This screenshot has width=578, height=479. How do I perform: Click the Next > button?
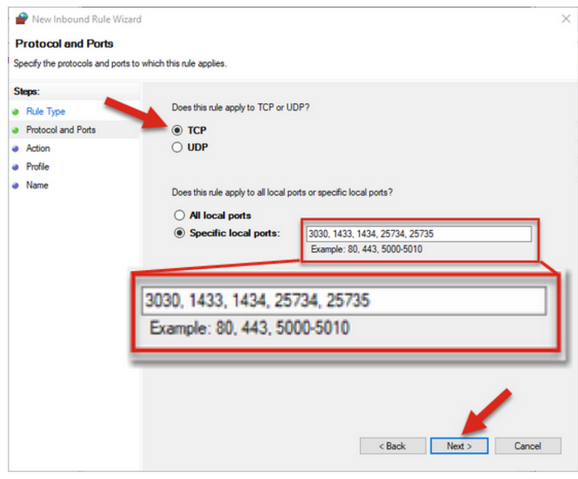pyautogui.click(x=459, y=446)
